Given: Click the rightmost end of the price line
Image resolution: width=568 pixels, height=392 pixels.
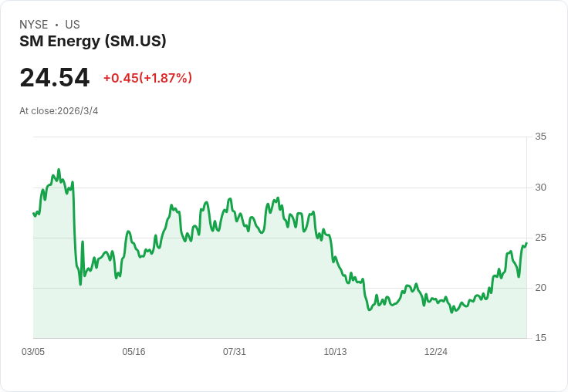Looking at the screenshot, I should click(x=526, y=244).
